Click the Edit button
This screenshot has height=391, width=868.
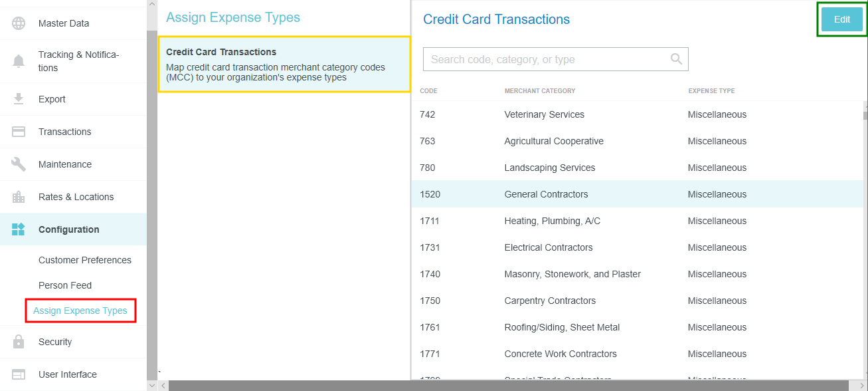[841, 19]
